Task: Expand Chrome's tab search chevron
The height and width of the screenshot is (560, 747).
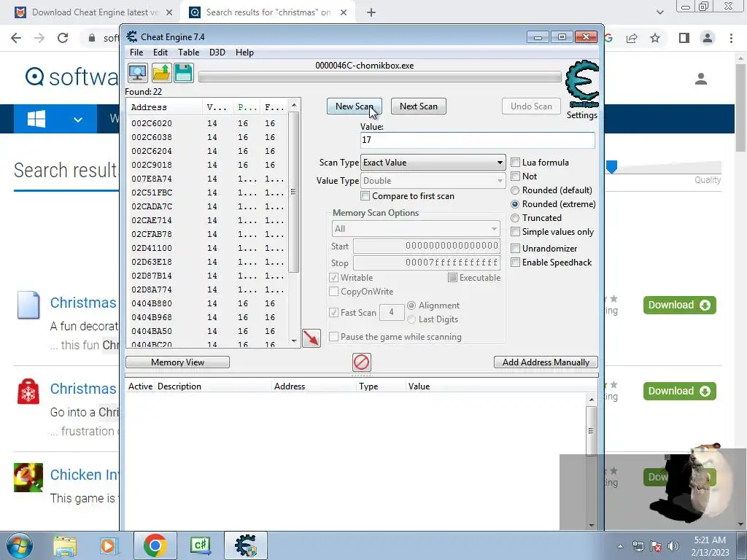Action: click(659, 12)
